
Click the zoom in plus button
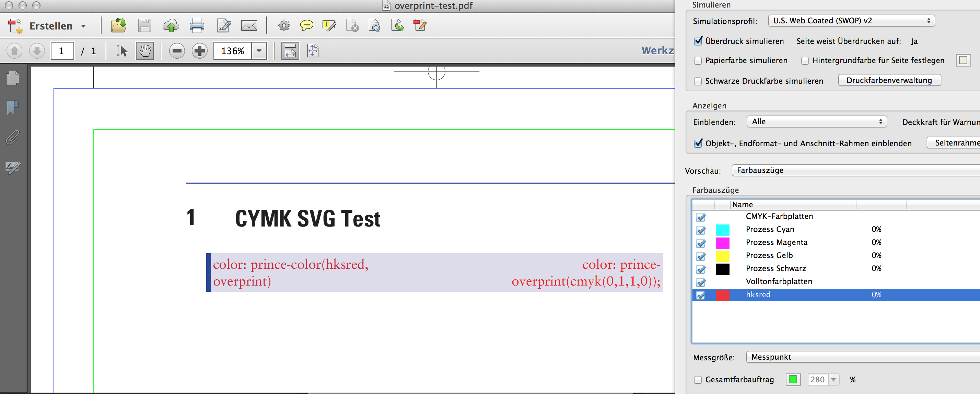[199, 51]
